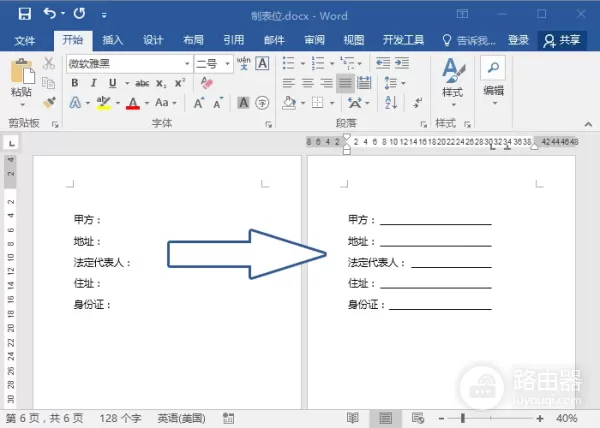The height and width of the screenshot is (428, 600).
Task: Apply distributed alignment
Action: [x=364, y=83]
